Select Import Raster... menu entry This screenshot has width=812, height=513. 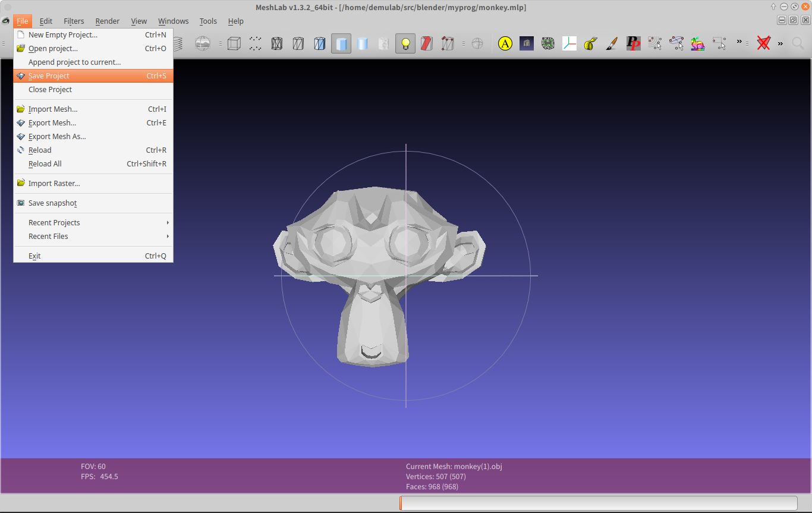coord(93,183)
